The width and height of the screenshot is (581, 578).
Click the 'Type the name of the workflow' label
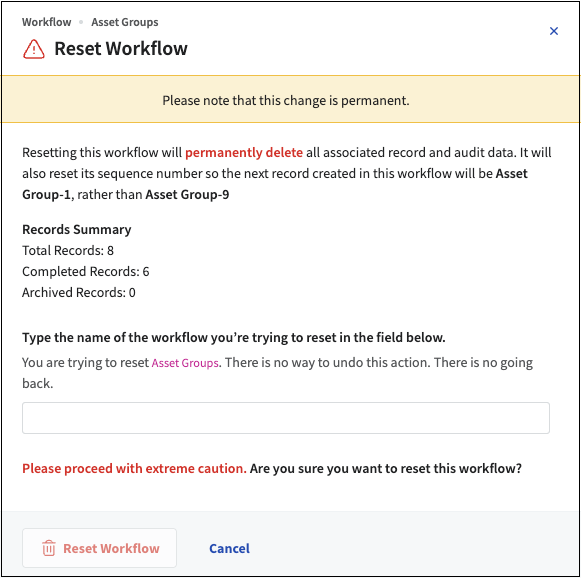coord(234,338)
